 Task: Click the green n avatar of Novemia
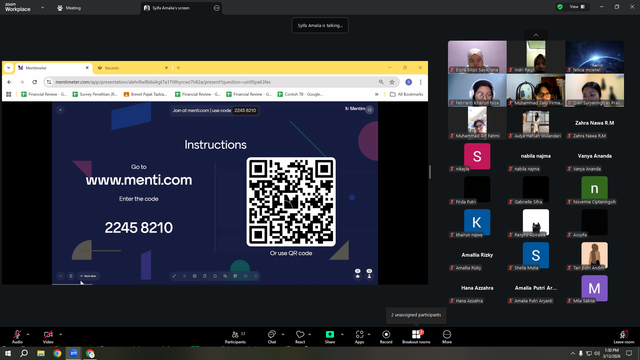tap(594, 189)
